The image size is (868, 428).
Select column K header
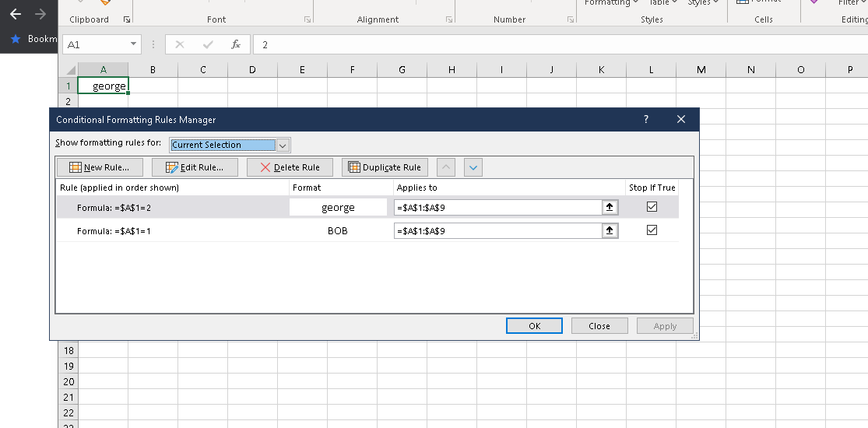pos(601,70)
